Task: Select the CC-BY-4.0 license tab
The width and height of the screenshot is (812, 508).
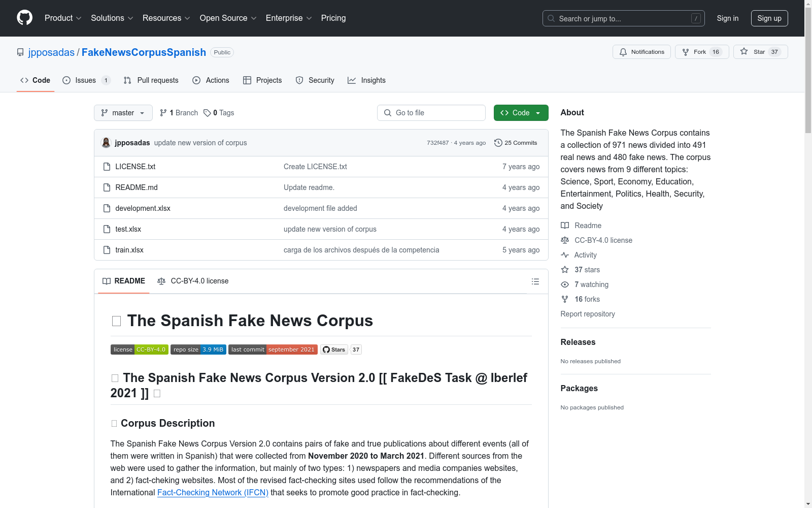Action: [x=193, y=281]
